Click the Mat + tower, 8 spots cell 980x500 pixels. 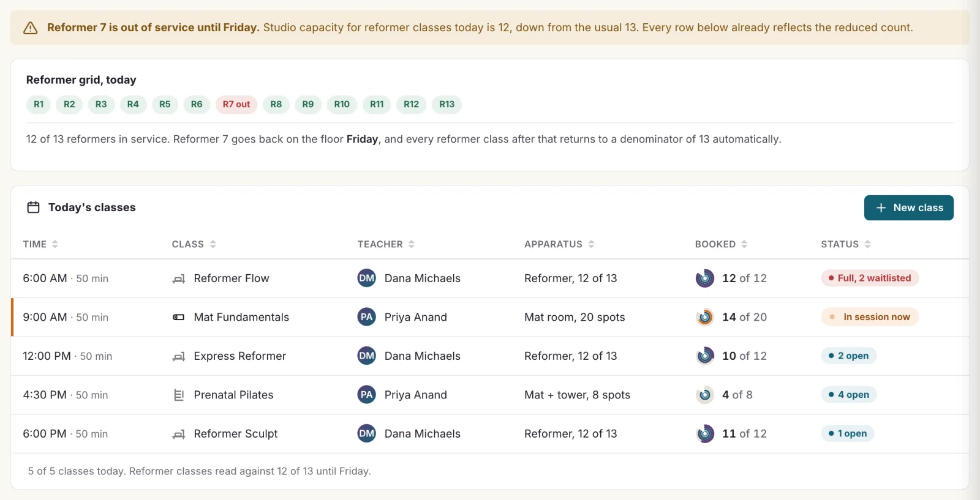pos(577,395)
